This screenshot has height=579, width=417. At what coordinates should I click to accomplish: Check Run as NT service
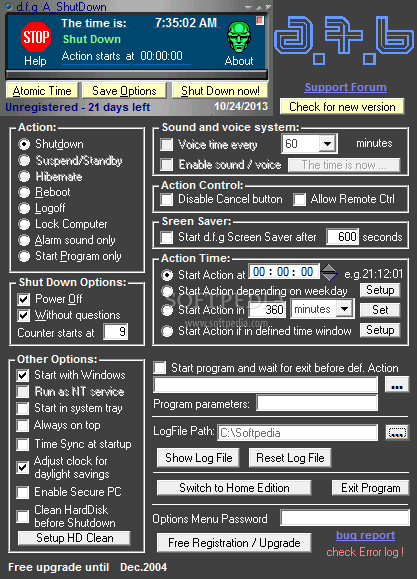pos(23,392)
